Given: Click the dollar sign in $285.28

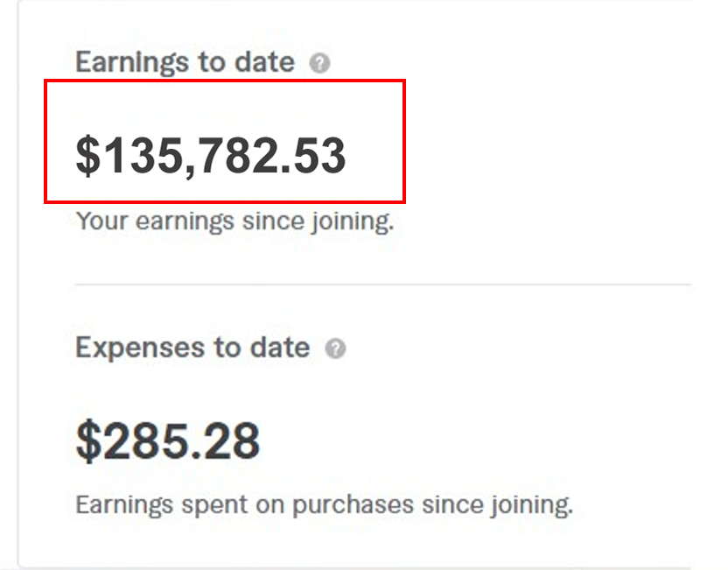Looking at the screenshot, I should pos(88,441).
